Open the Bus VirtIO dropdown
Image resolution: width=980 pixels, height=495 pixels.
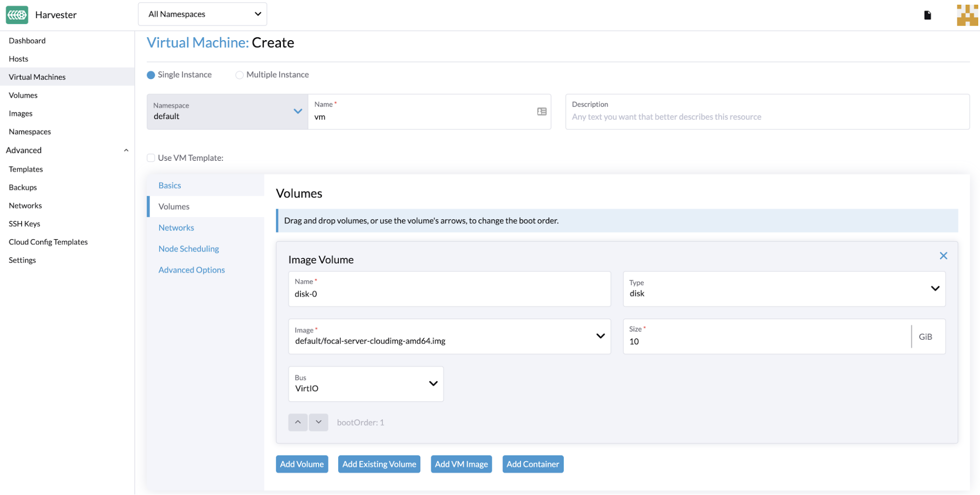(x=366, y=384)
